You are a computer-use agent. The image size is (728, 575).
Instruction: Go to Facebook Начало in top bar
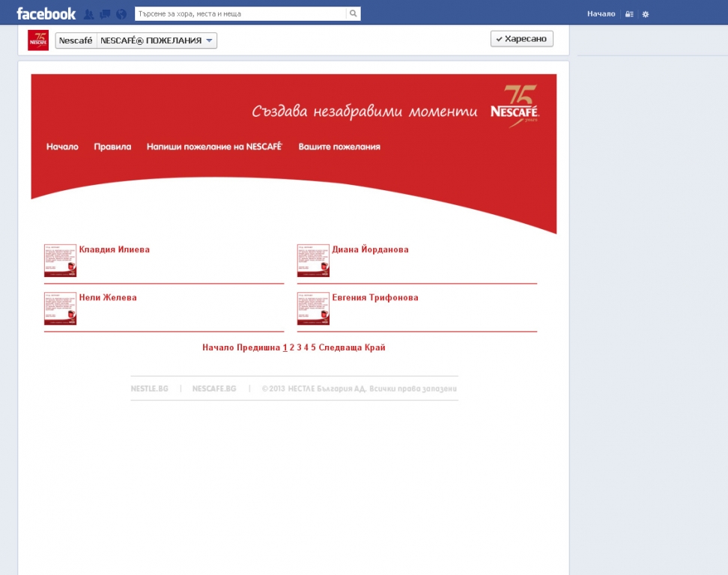coord(601,14)
